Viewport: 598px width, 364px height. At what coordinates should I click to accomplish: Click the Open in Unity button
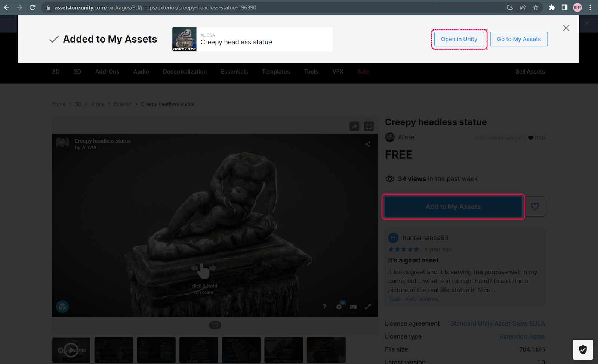tap(459, 39)
